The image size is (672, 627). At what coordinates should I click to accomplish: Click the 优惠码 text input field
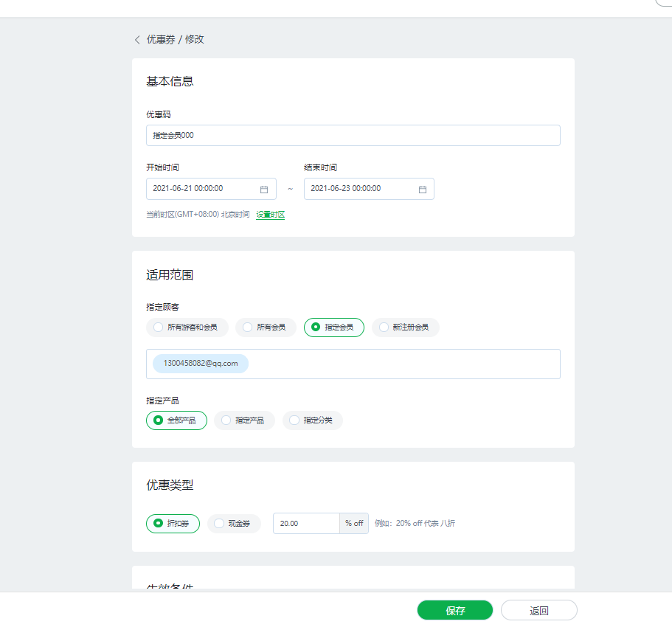pos(353,136)
